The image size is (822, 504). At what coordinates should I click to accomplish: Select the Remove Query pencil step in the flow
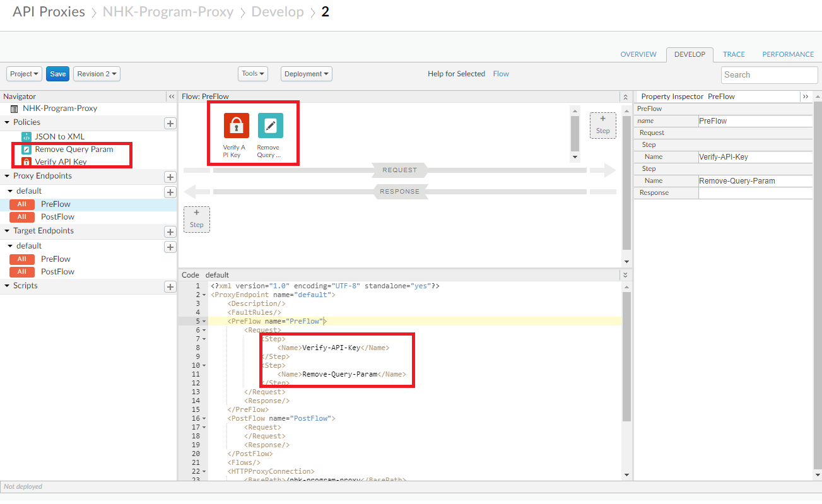click(270, 126)
